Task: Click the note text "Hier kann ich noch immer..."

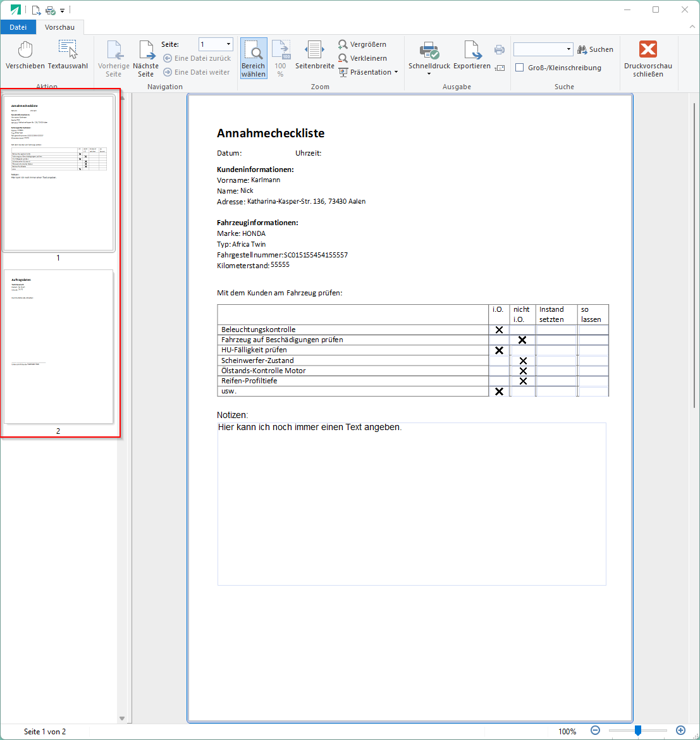Action: click(310, 427)
